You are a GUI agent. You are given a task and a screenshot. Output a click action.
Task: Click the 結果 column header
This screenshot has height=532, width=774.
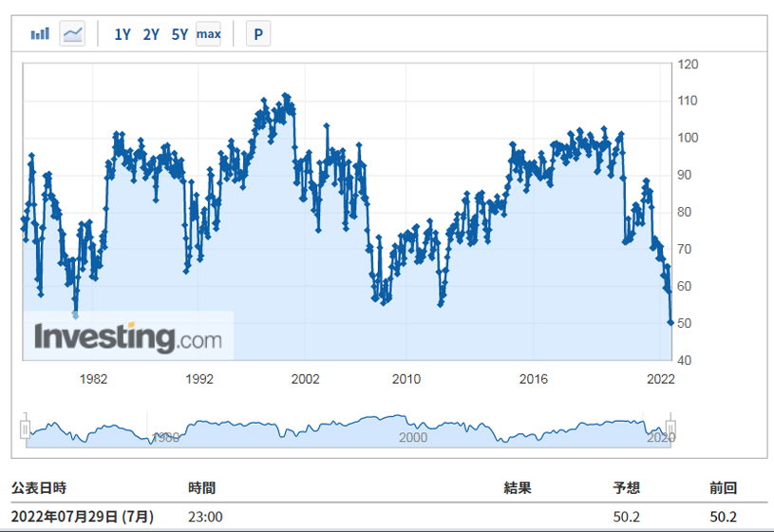point(517,488)
